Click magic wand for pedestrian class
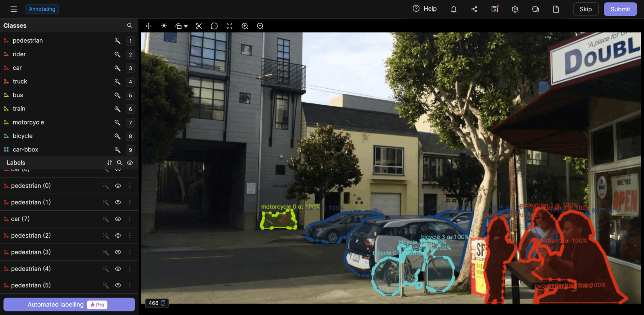The height and width of the screenshot is (315, 644). coord(117,41)
